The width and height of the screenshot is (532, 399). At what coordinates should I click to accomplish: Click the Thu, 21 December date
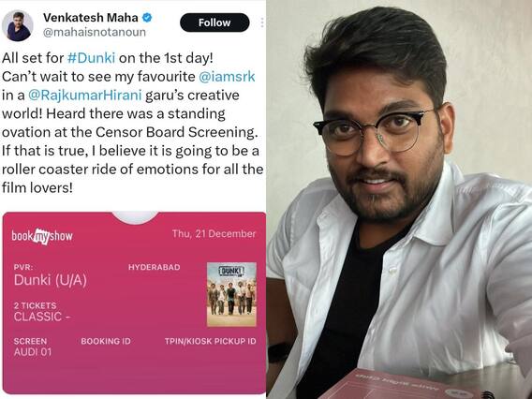coord(214,234)
